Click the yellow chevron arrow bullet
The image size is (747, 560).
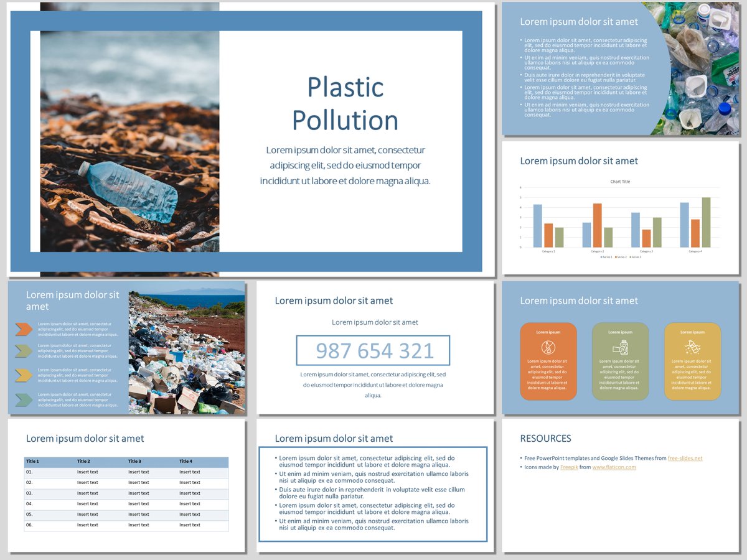[x=24, y=375]
